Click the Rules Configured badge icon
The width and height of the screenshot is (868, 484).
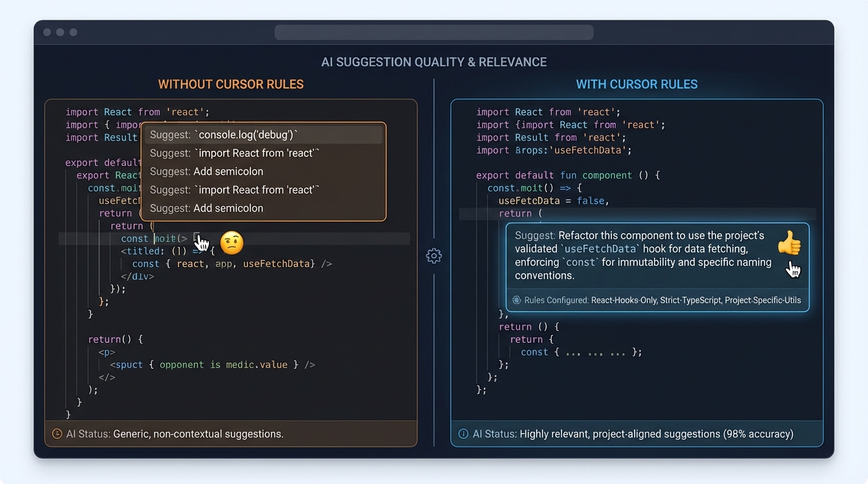tap(517, 301)
